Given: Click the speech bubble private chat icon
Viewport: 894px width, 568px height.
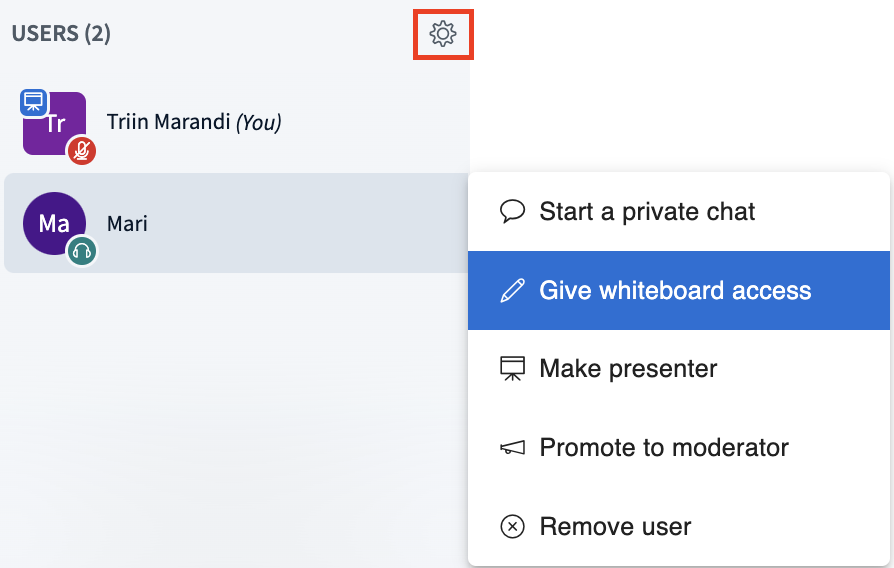Looking at the screenshot, I should point(513,212).
